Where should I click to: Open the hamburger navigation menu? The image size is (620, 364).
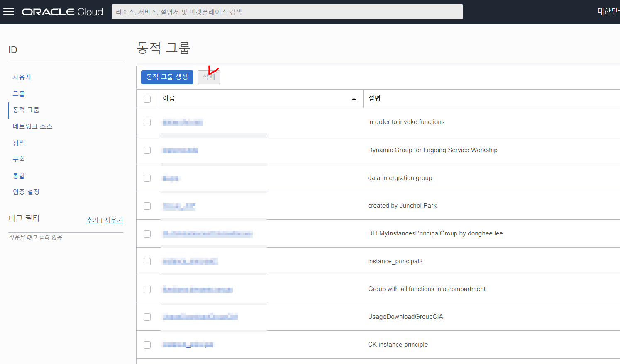[x=9, y=12]
